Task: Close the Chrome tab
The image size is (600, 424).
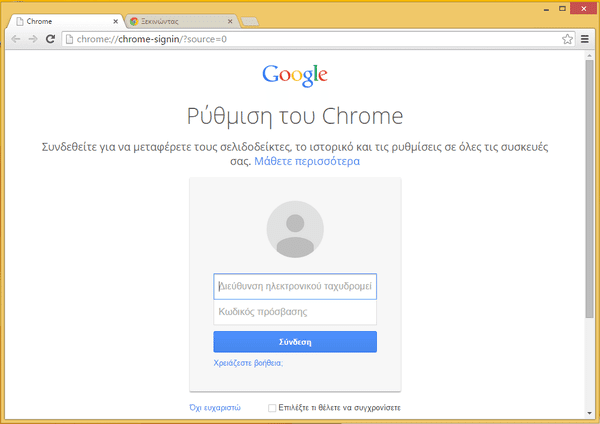Action: [x=116, y=21]
